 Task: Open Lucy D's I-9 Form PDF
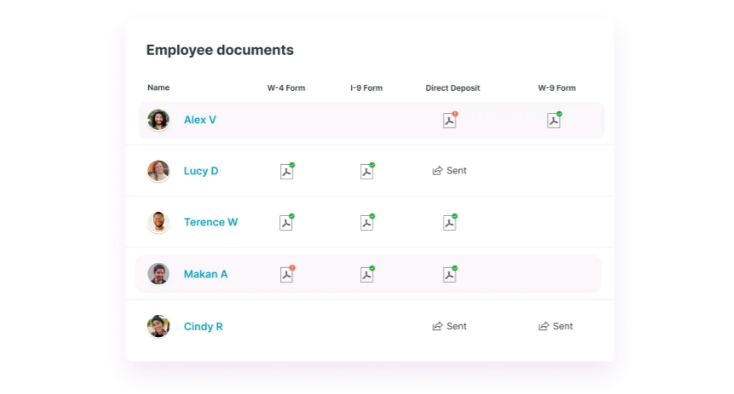367,171
